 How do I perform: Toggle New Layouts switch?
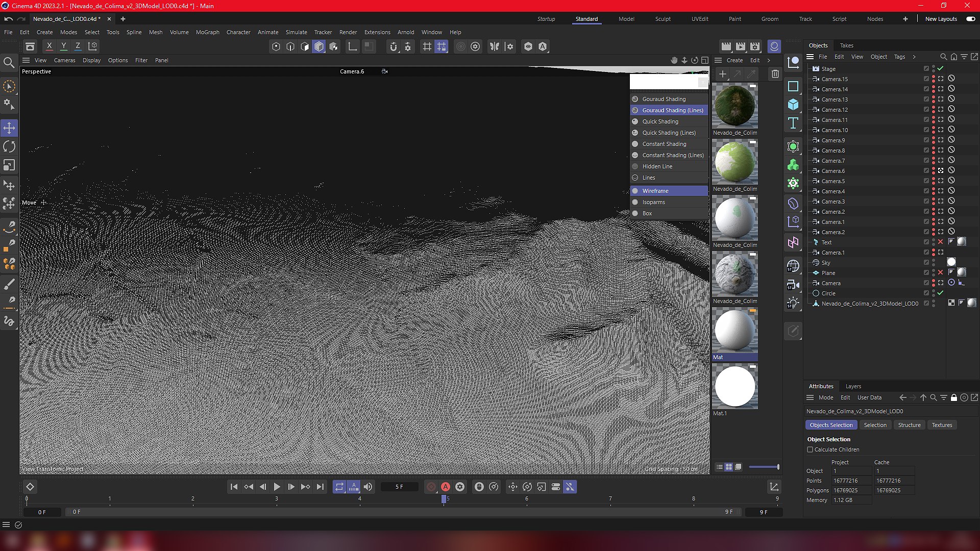970,19
